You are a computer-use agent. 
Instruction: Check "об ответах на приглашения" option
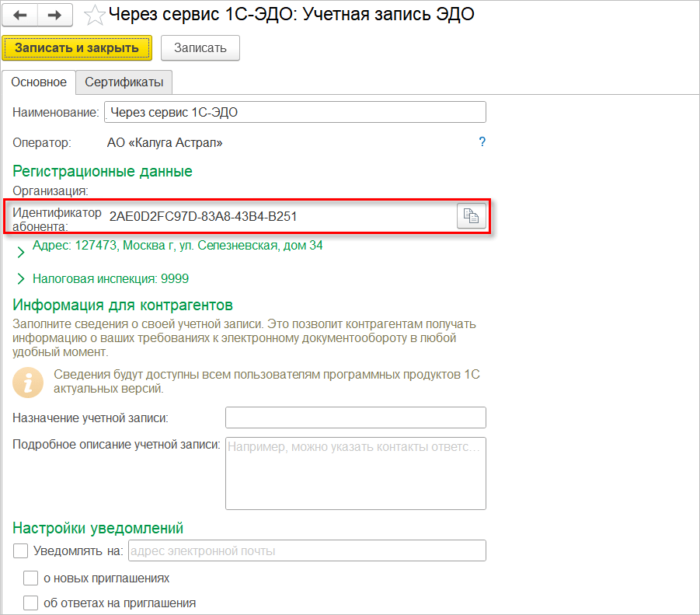click(30, 603)
